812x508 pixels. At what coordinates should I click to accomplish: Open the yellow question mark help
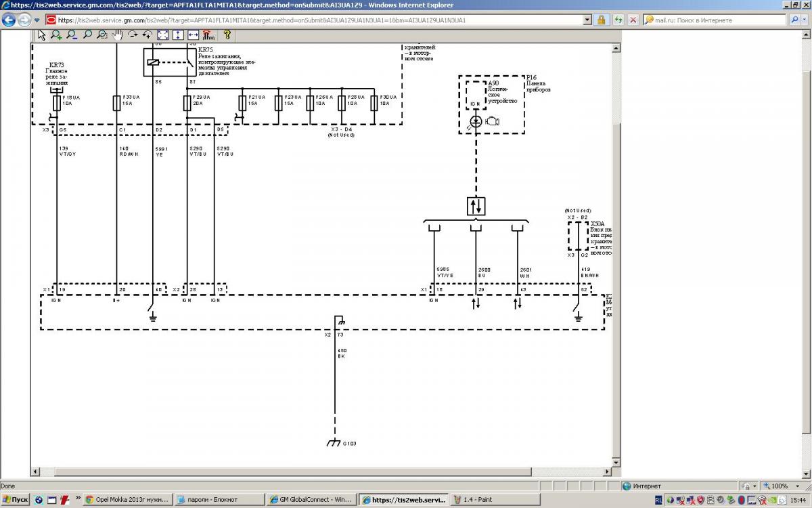click(227, 35)
